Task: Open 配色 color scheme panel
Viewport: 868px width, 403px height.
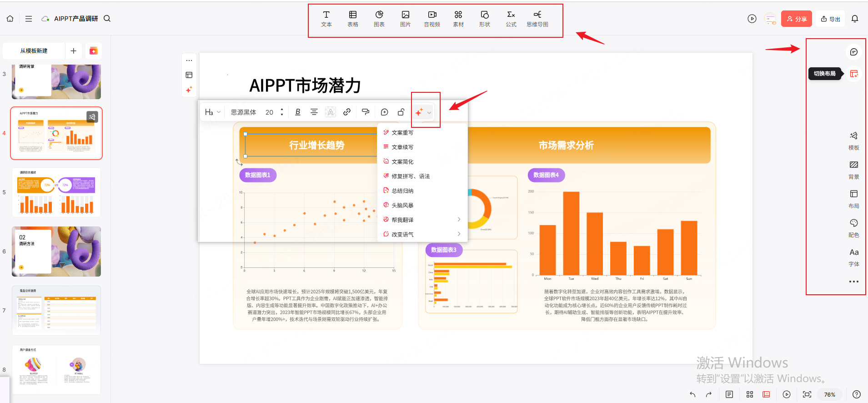Action: point(854,228)
